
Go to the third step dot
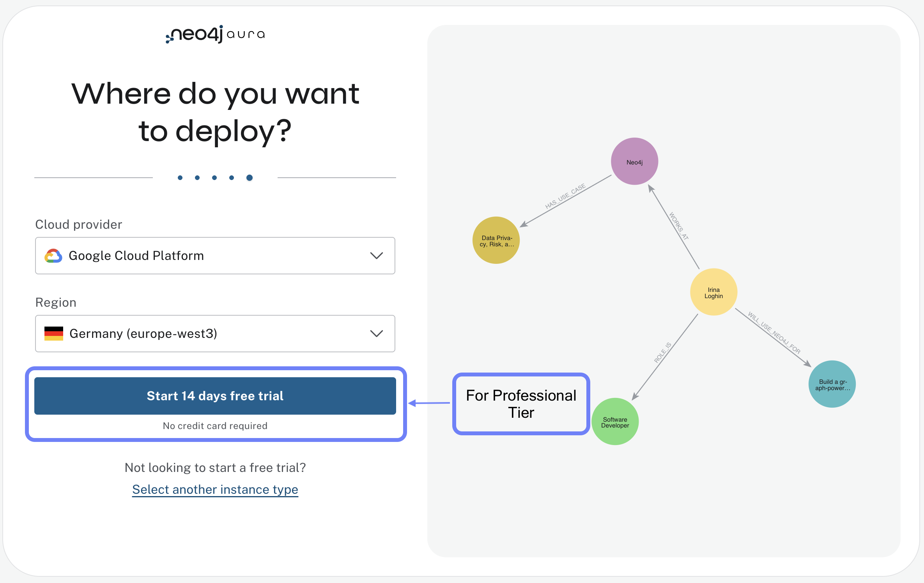214,178
